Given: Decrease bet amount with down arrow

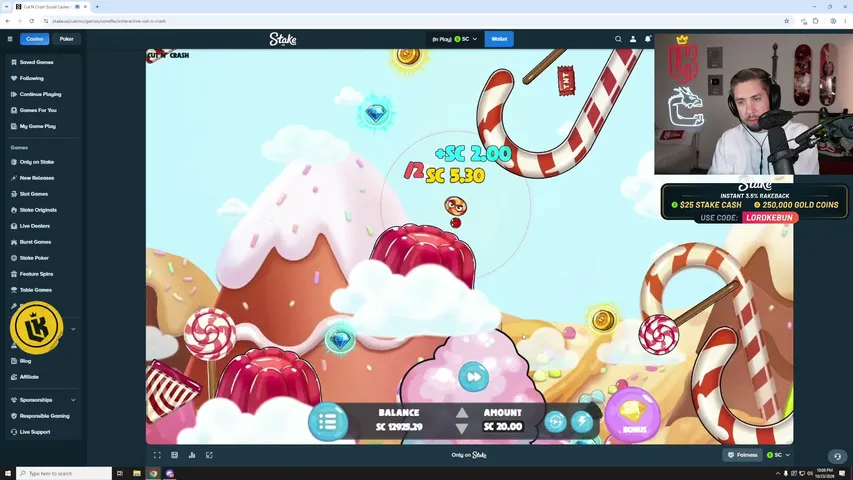Looking at the screenshot, I should pyautogui.click(x=462, y=429).
